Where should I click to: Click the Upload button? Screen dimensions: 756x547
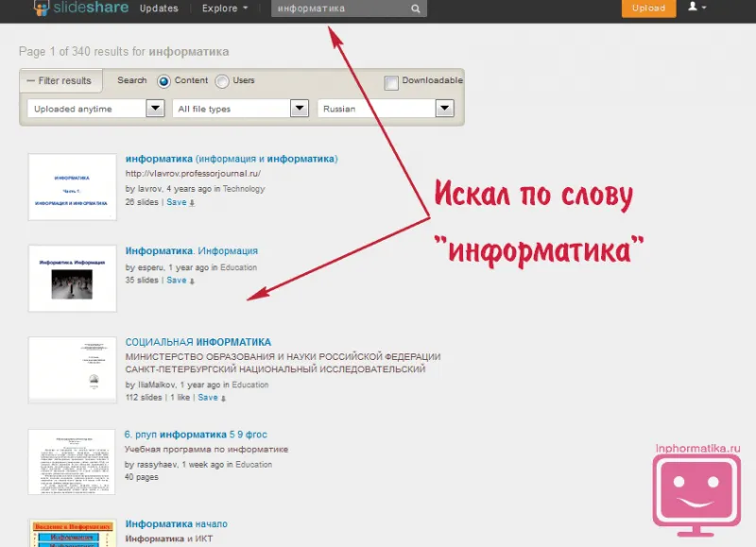[648, 9]
